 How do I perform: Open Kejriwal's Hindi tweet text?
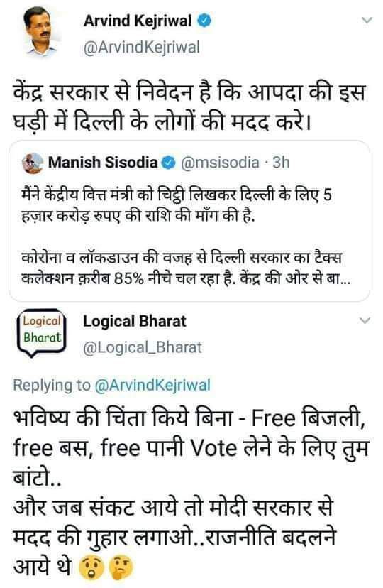pyautogui.click(x=189, y=107)
